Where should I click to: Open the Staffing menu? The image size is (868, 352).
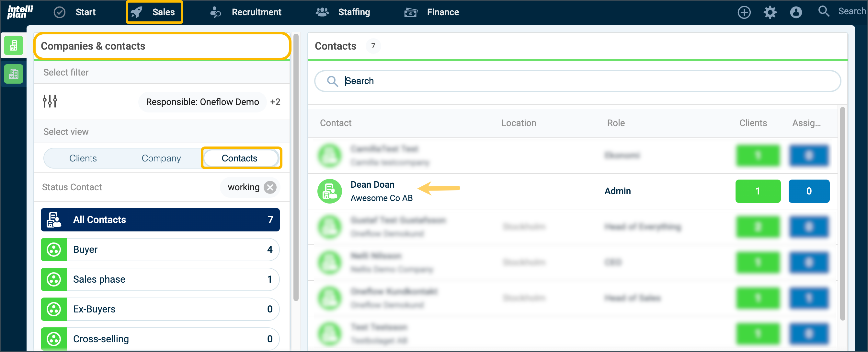pos(354,12)
